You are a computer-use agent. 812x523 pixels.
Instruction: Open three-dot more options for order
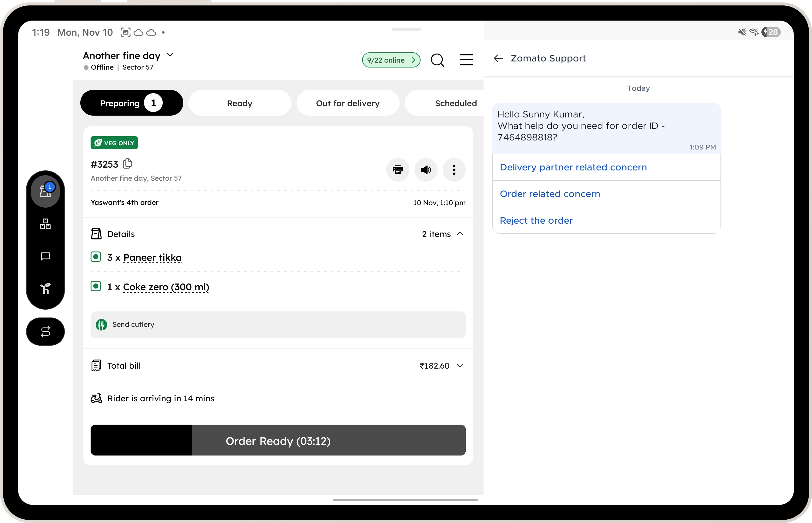pos(454,170)
